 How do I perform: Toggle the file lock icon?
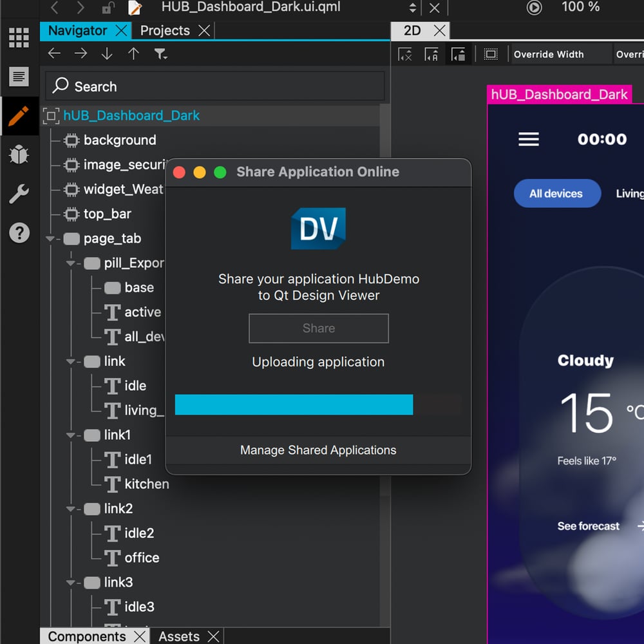tap(108, 8)
